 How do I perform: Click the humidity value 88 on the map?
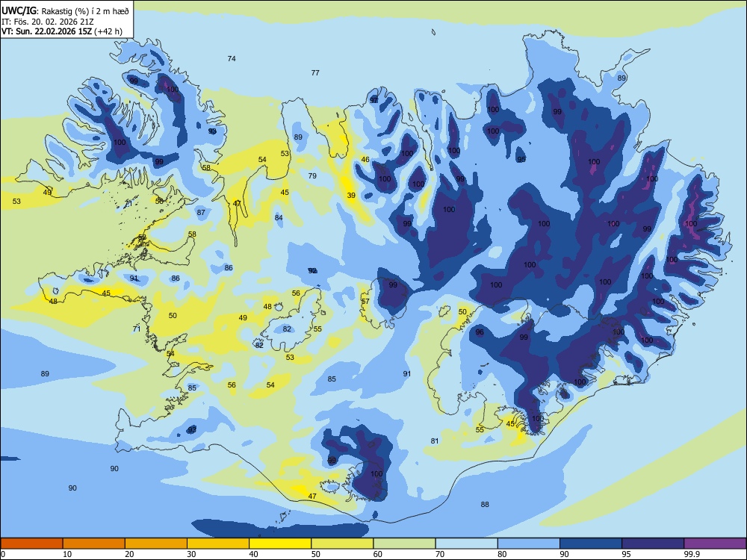click(x=485, y=504)
